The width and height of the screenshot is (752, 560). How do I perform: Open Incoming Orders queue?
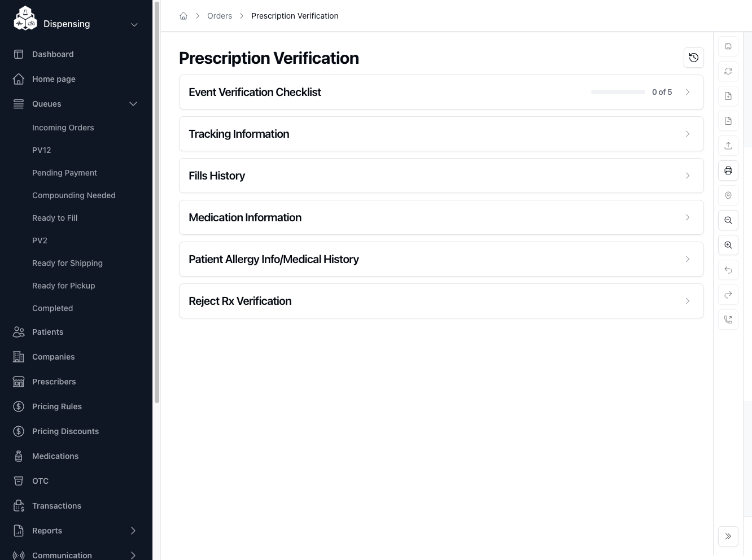click(63, 128)
